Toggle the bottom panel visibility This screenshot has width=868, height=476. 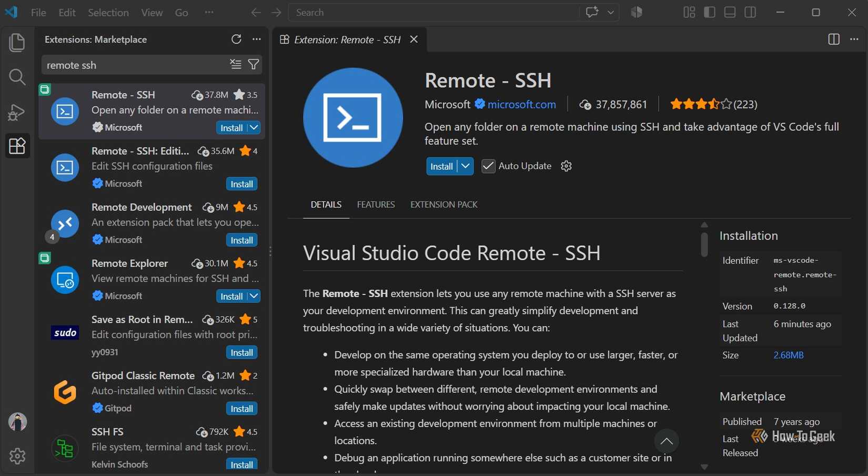coord(730,12)
